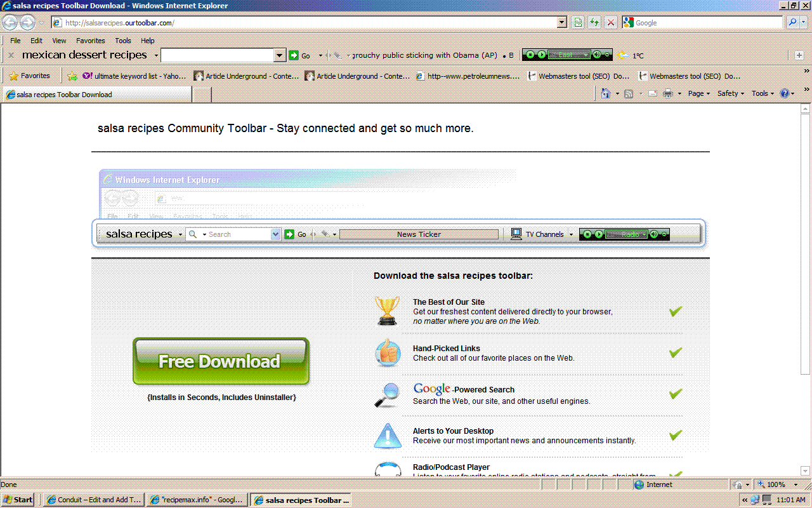812x508 pixels.
Task: Open the zoom level dropdown arrow in status bar
Action: tap(796, 485)
